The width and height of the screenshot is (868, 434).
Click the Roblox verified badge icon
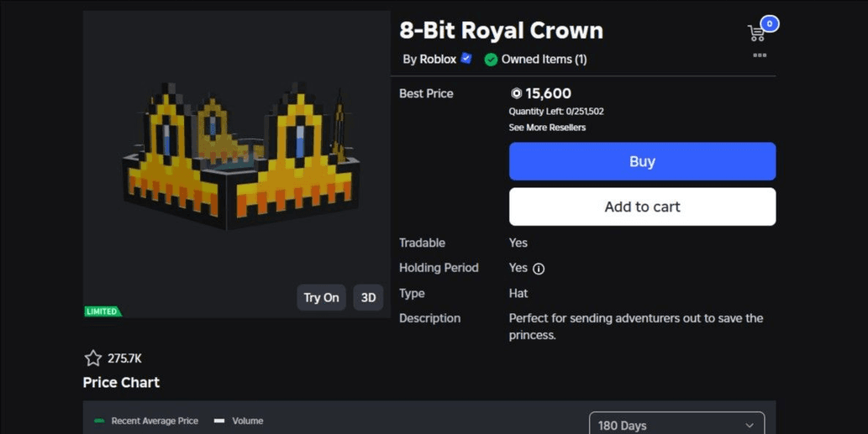tap(466, 58)
